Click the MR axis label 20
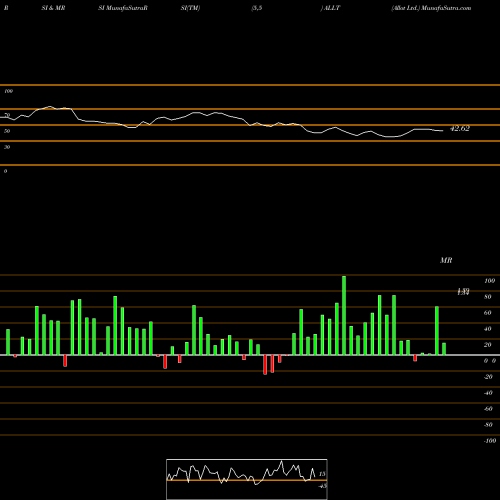 click(488, 345)
